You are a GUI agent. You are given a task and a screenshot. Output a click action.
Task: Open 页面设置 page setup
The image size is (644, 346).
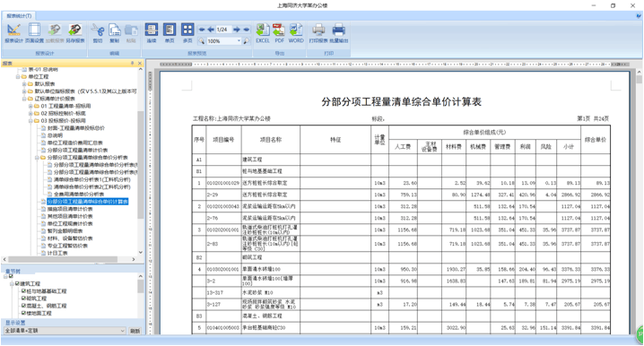tap(34, 33)
